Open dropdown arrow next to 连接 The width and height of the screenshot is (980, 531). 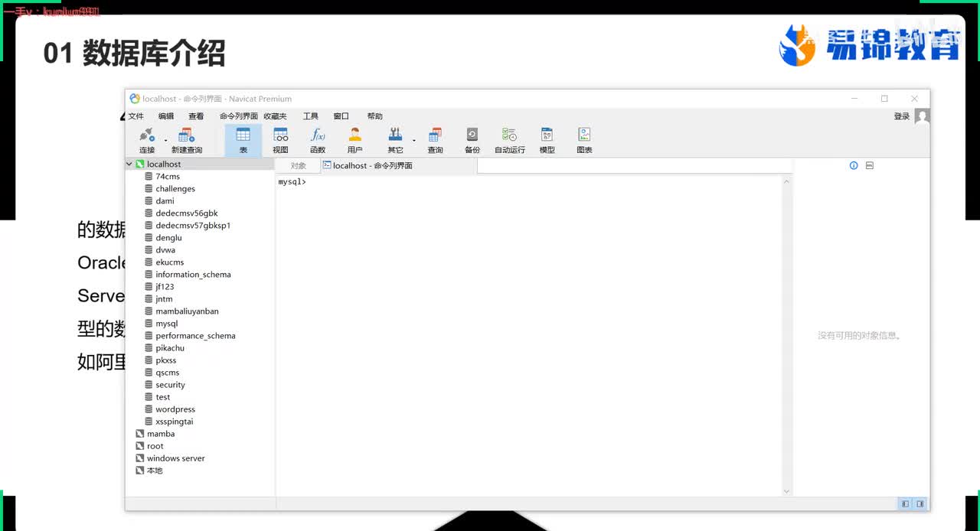(x=165, y=141)
